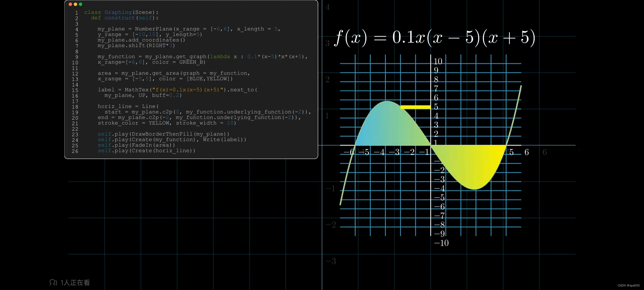Screen dimensions: 644x290
Task: Click line number 15 in the code gutter
Action: pyautogui.click(x=75, y=90)
